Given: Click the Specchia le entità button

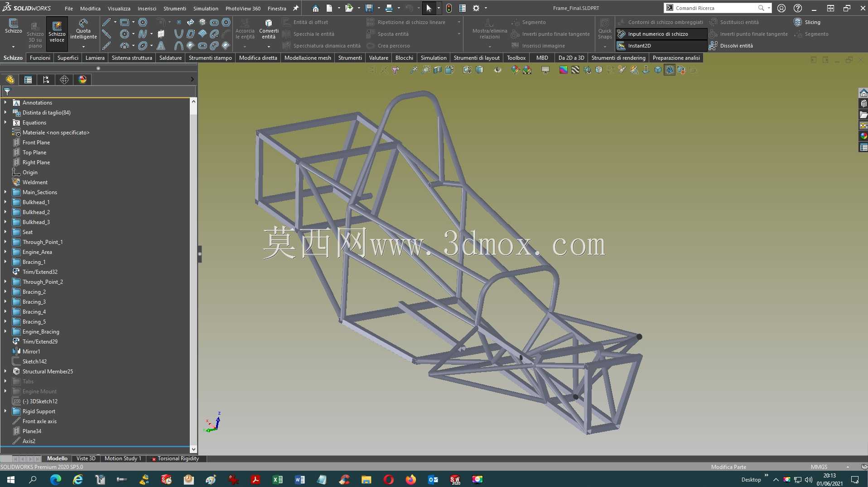Looking at the screenshot, I should [308, 34].
